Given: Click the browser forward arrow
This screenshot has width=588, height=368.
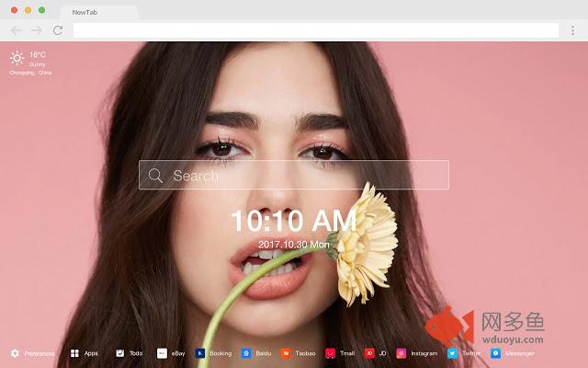Looking at the screenshot, I should click(x=37, y=30).
